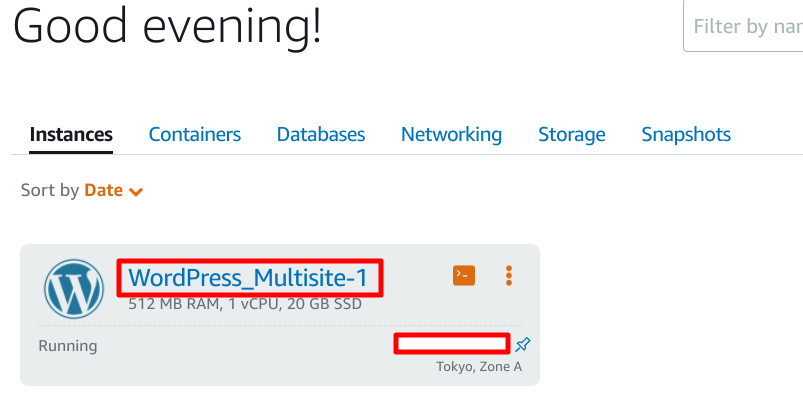Open the WordPress_Multisite-1 instance link

point(248,278)
